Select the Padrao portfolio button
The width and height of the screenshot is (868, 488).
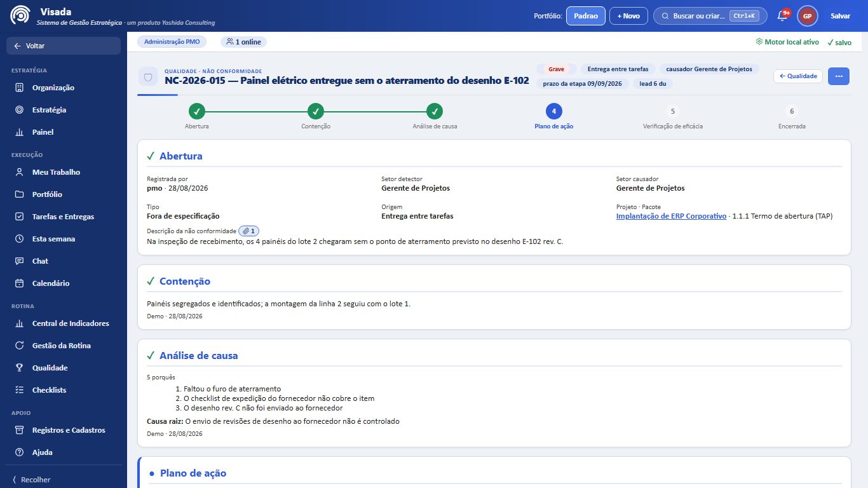[x=586, y=16]
